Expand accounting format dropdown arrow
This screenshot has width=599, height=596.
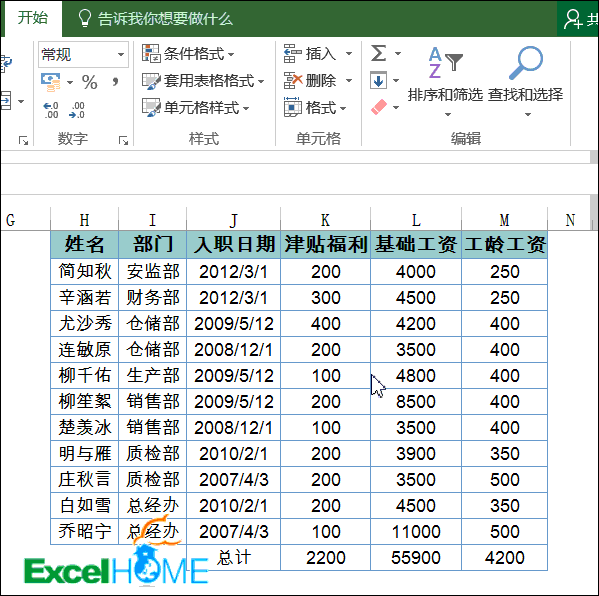click(x=70, y=83)
